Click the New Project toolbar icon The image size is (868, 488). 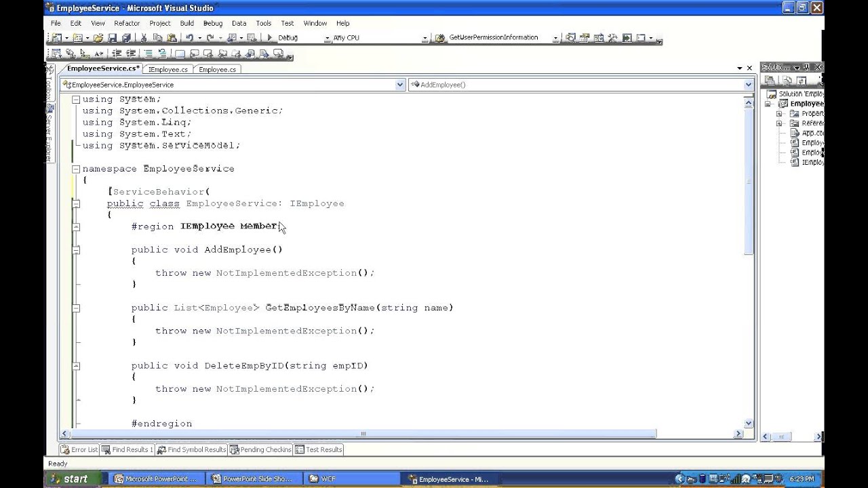[x=57, y=38]
